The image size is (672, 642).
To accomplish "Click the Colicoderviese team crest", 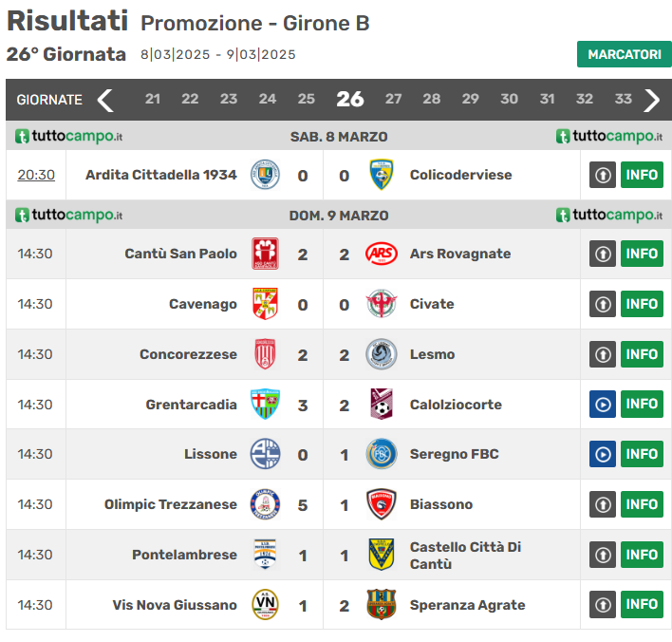I will pos(382,175).
